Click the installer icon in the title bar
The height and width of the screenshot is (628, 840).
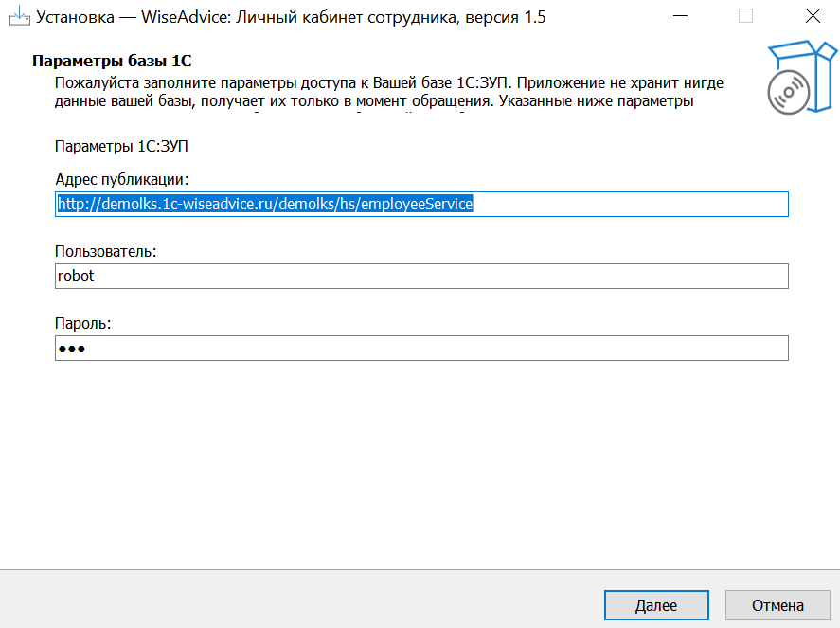point(18,16)
